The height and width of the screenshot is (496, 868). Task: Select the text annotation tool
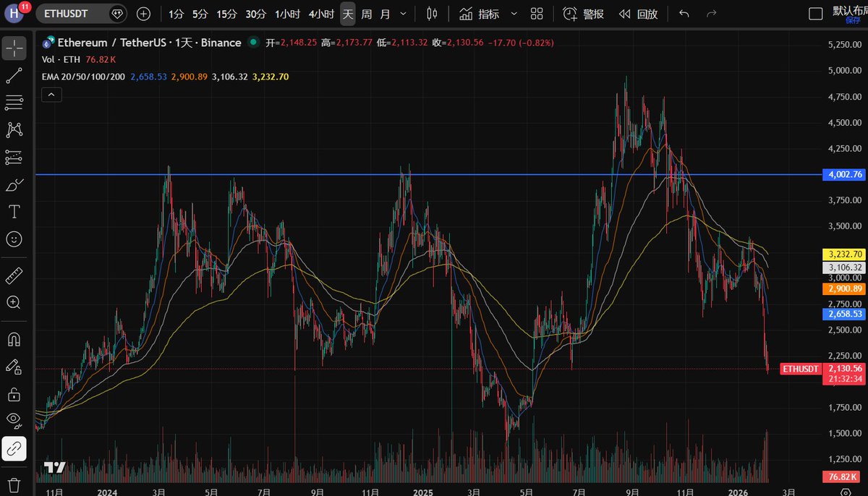14,212
